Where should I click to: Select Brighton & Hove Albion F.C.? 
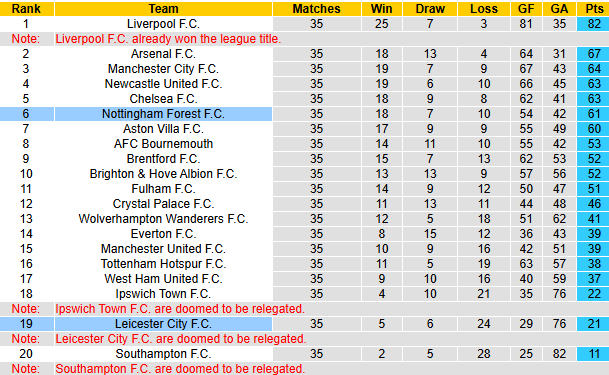pyautogui.click(x=164, y=174)
